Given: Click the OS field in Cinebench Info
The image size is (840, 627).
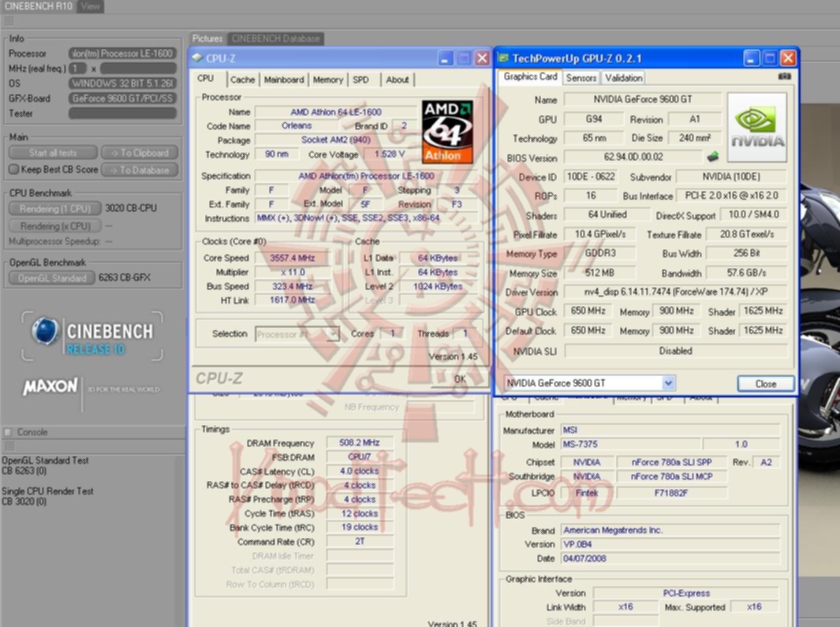Looking at the screenshot, I should (x=122, y=83).
